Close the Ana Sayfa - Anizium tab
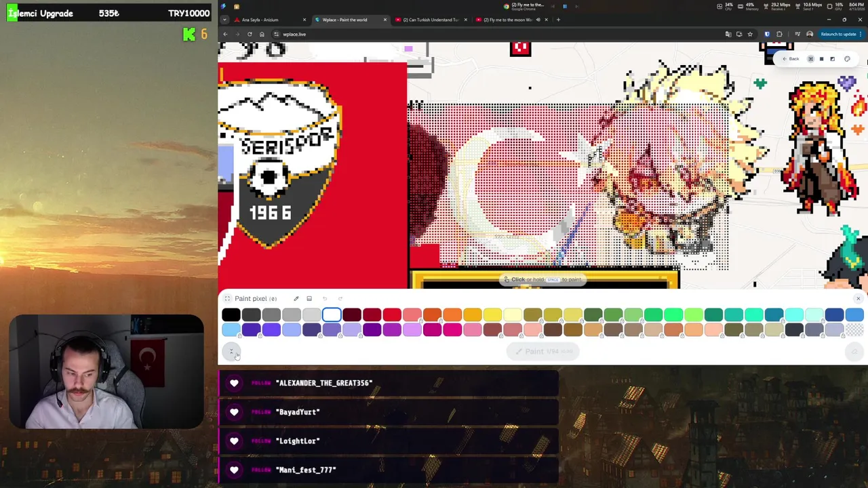Screen dimensions: 868x488 304,20
